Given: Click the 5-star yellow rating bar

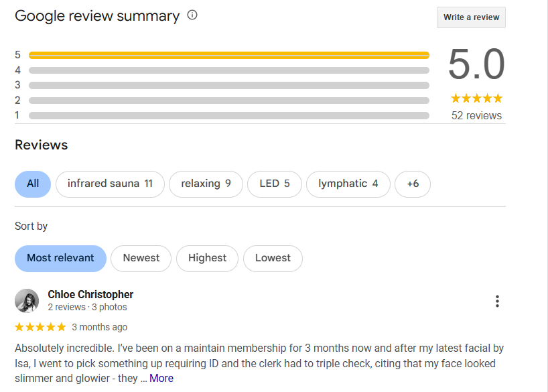Looking at the screenshot, I should click(x=228, y=55).
